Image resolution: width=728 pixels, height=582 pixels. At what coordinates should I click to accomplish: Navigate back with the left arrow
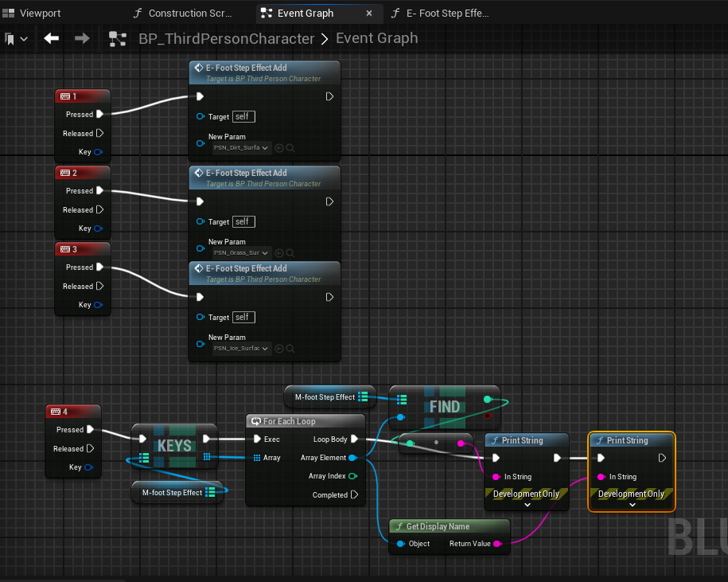51,38
